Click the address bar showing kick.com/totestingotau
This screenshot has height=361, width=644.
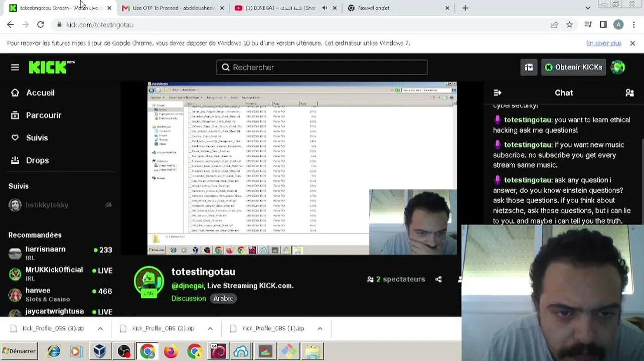tap(301, 25)
